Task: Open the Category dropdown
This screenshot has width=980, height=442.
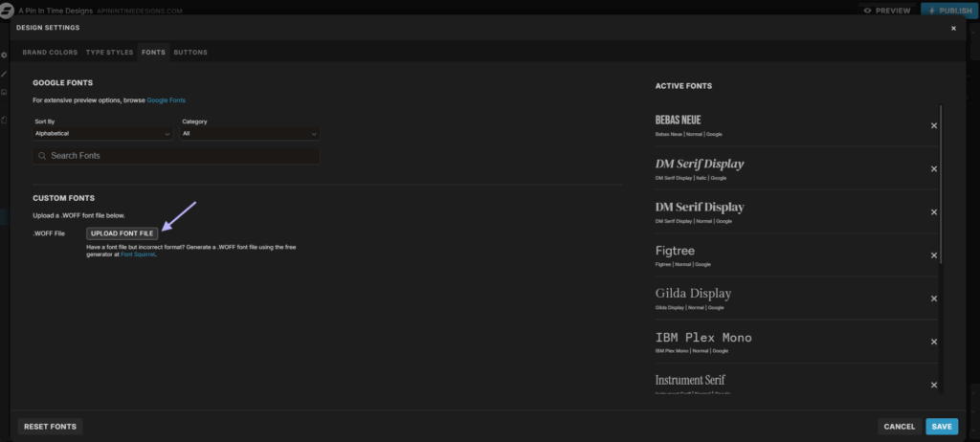Action: coord(250,134)
